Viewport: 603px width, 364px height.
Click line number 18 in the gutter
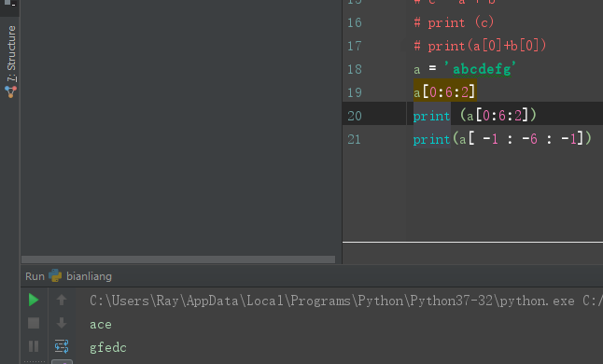tap(354, 70)
